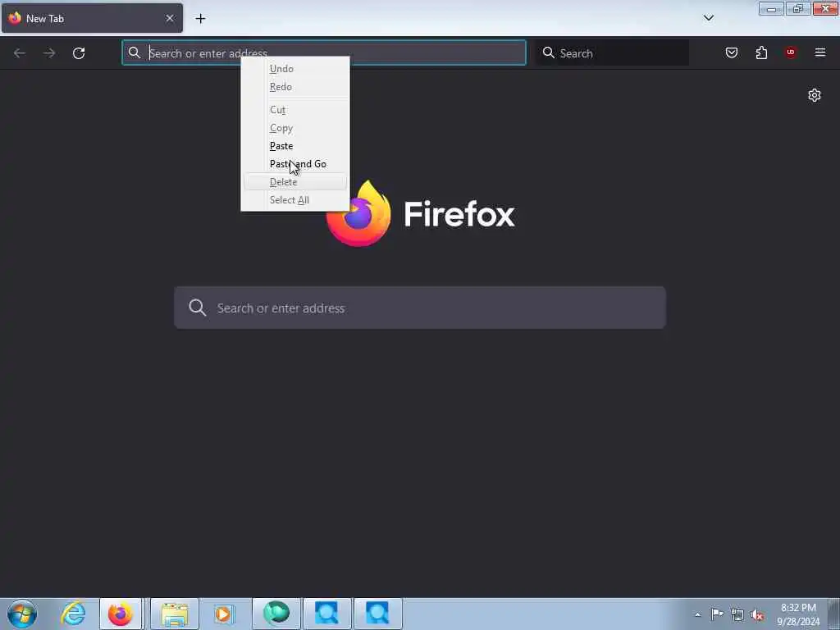Choose Copy in the context menu
This screenshot has height=630, width=840.
tap(295, 128)
